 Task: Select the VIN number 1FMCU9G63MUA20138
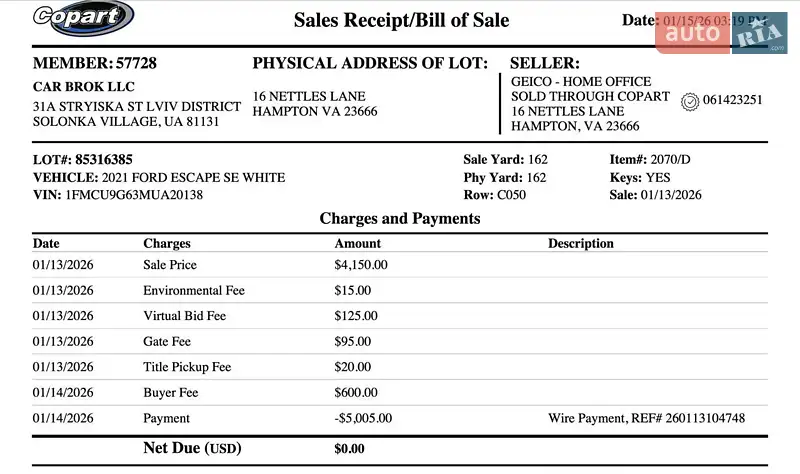pos(134,195)
